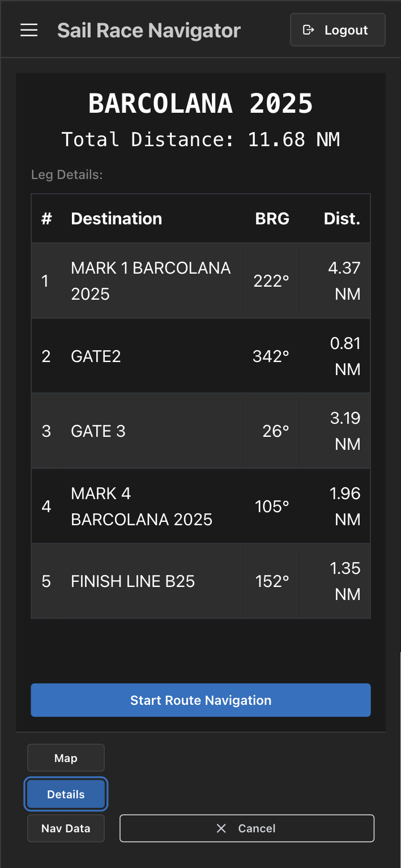The height and width of the screenshot is (868, 401).
Task: Open the hamburger menu icon
Action: coord(29,30)
